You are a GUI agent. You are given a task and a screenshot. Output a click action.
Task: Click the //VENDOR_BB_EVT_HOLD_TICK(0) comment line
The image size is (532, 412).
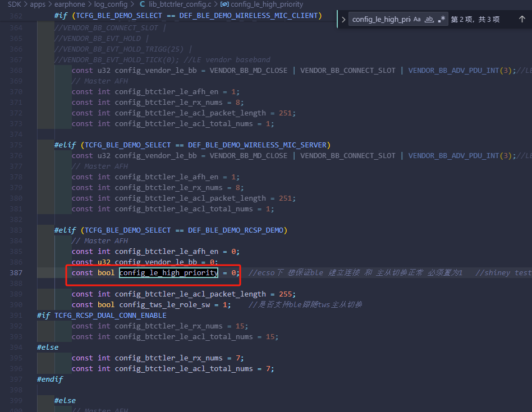pos(162,60)
